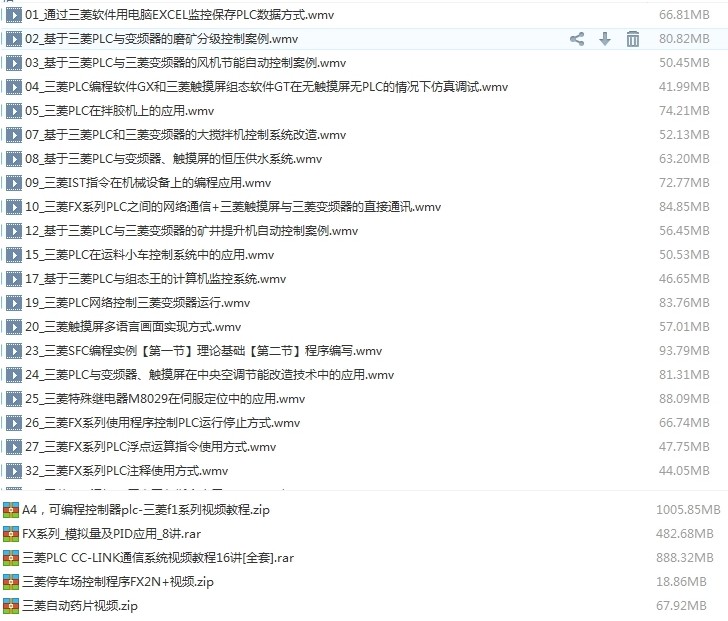Click archive icon of 三菱PLC CC-LINK rar file

click(11, 558)
